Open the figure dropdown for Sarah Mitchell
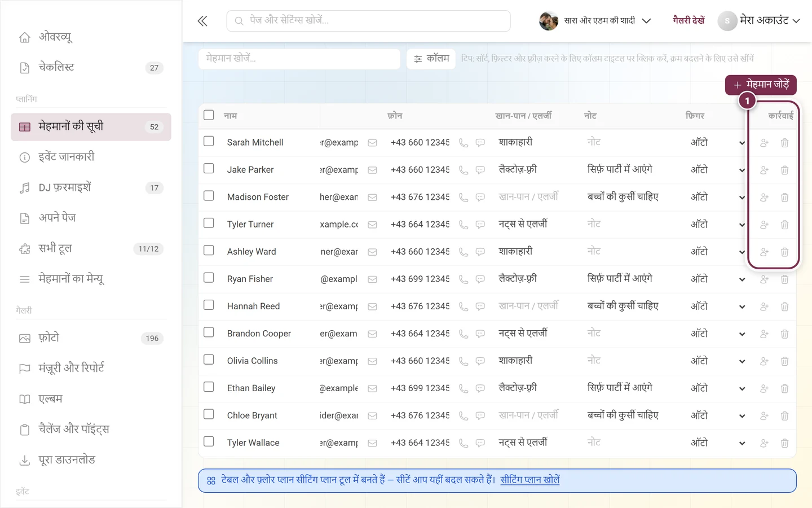The height and width of the screenshot is (508, 812). coord(717,143)
